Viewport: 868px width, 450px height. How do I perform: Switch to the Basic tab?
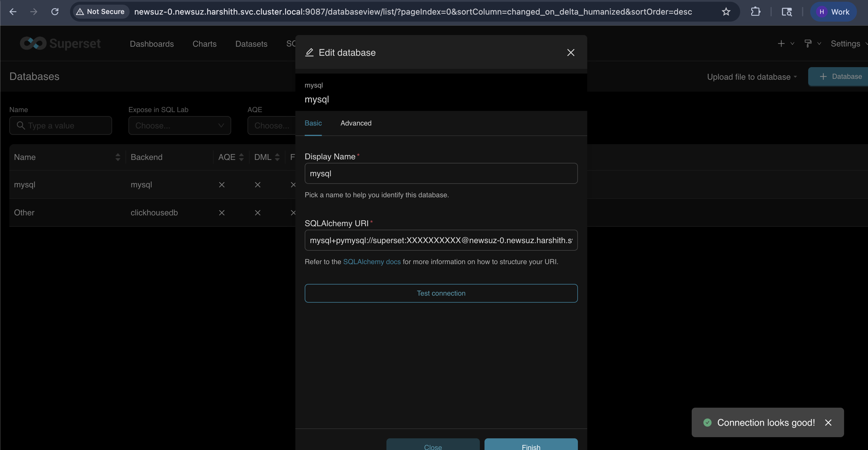point(313,123)
